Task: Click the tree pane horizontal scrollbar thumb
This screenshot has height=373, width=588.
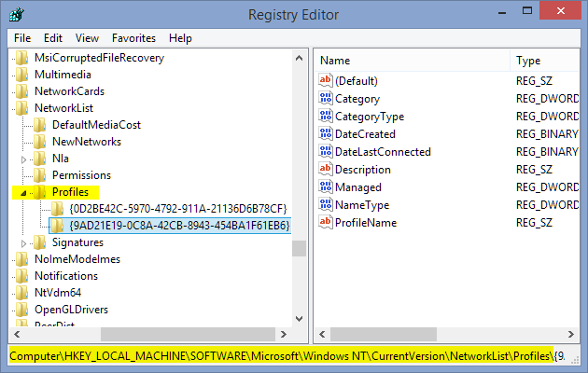Action: 188,334
